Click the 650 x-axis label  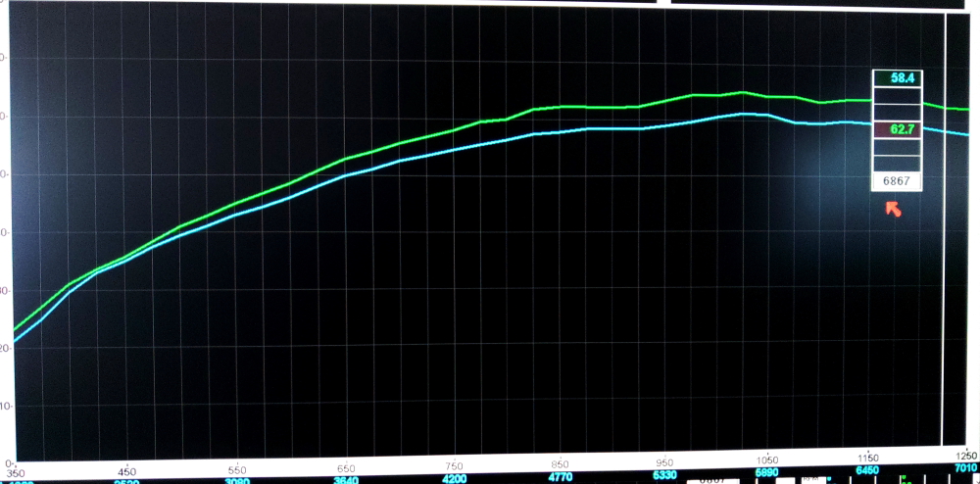[x=345, y=467]
